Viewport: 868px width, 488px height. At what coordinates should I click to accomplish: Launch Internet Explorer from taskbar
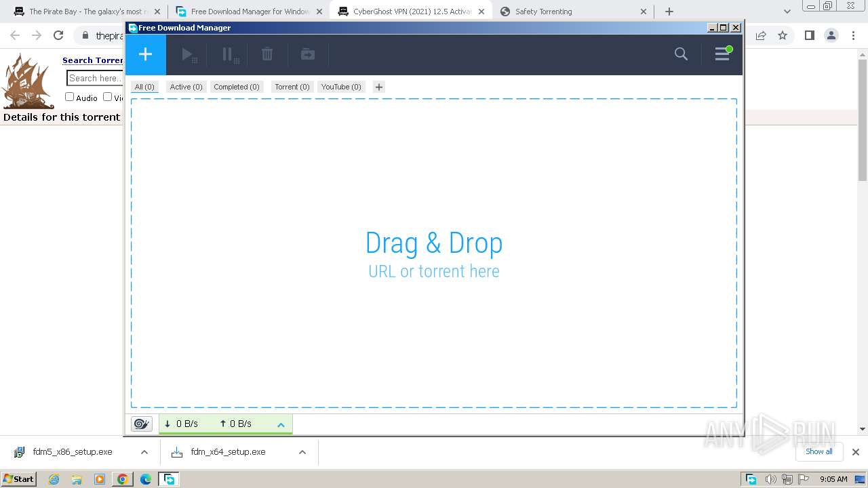(x=54, y=479)
